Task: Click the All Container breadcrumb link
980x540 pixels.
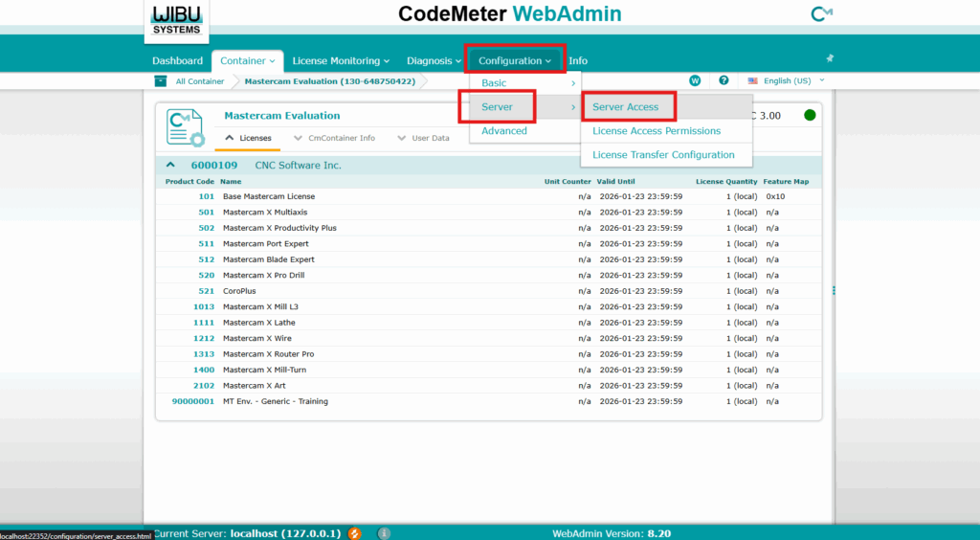Action: [199, 81]
